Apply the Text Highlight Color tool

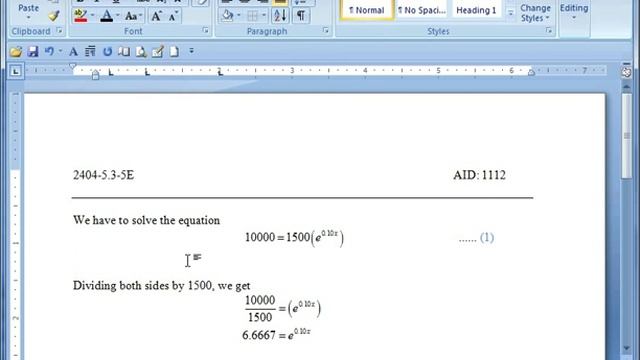pyautogui.click(x=80, y=16)
